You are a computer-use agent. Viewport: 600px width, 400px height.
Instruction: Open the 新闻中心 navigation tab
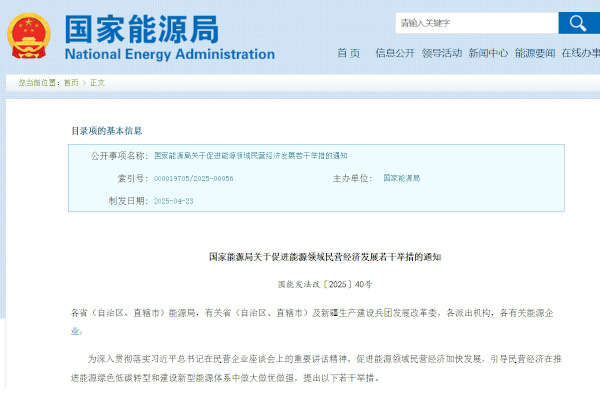click(488, 53)
